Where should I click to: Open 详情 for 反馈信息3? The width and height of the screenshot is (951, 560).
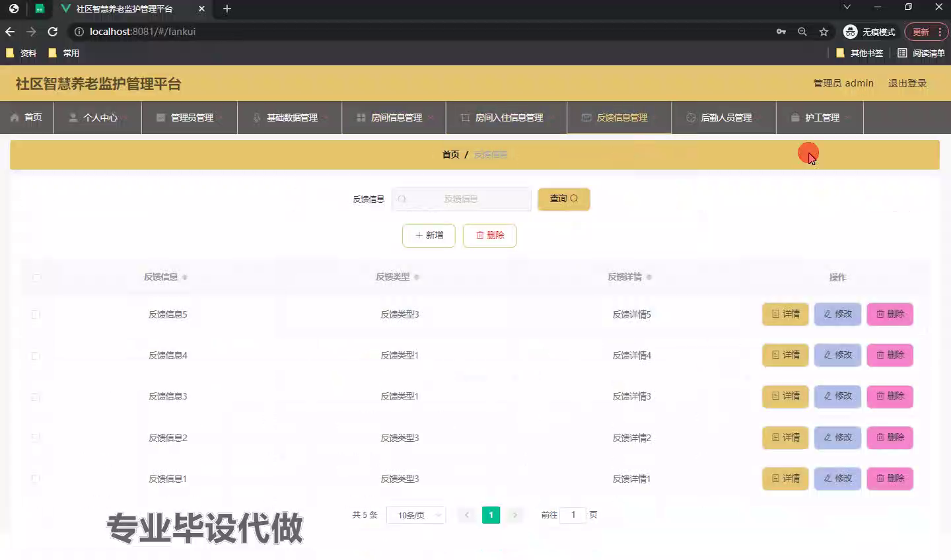(785, 396)
